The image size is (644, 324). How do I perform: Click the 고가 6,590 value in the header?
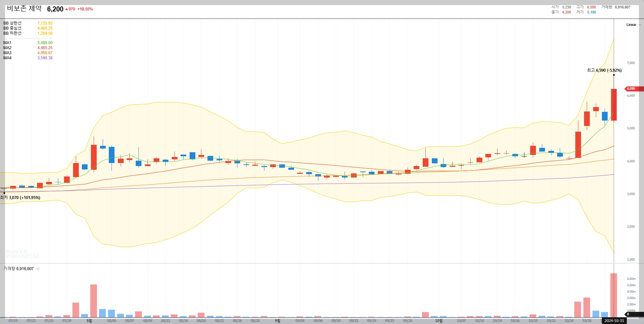[586, 7]
